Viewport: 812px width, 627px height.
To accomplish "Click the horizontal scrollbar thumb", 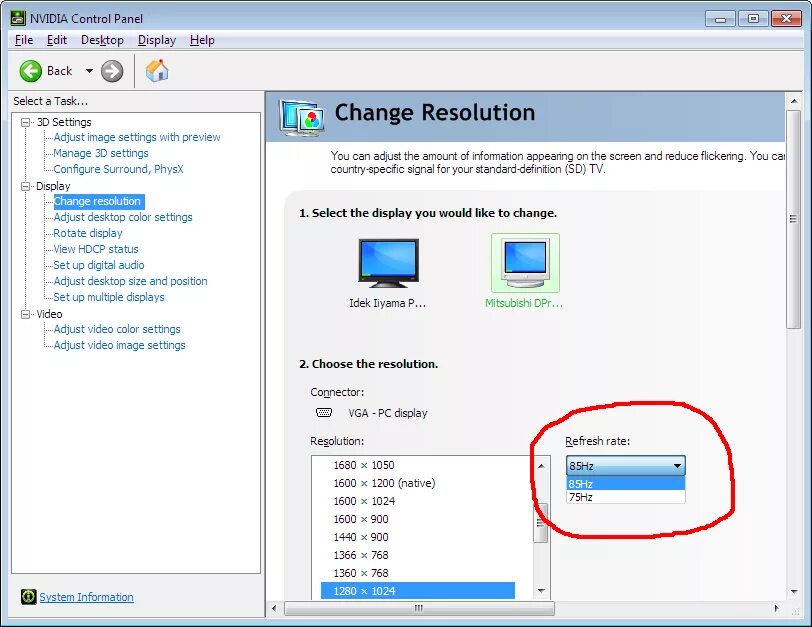I will point(419,608).
